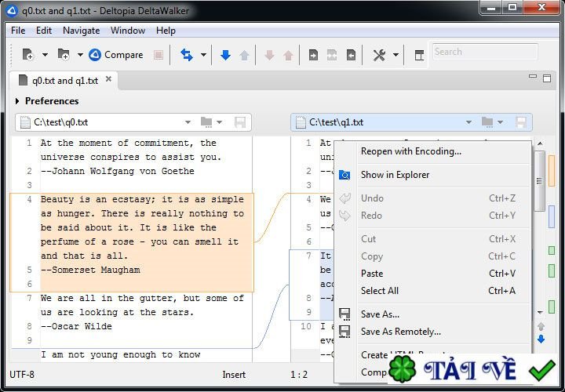
Task: Click the --Oscar Wilde line in left pane
Action: pos(76,326)
